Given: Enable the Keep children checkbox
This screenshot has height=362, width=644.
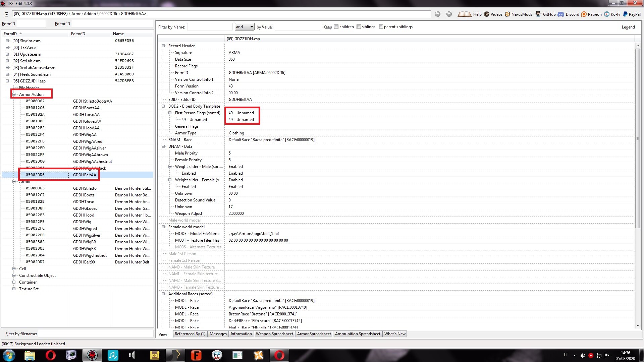Looking at the screenshot, I should (336, 27).
